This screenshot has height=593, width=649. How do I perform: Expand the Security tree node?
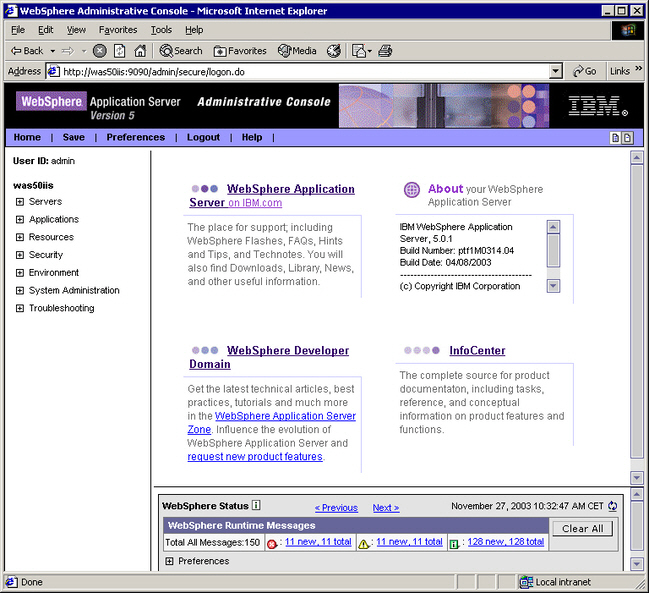click(19, 255)
